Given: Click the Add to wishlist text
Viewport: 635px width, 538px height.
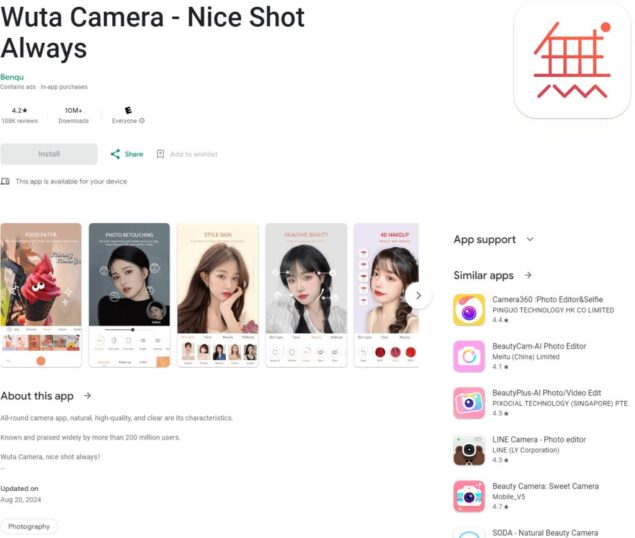Looking at the screenshot, I should (194, 154).
